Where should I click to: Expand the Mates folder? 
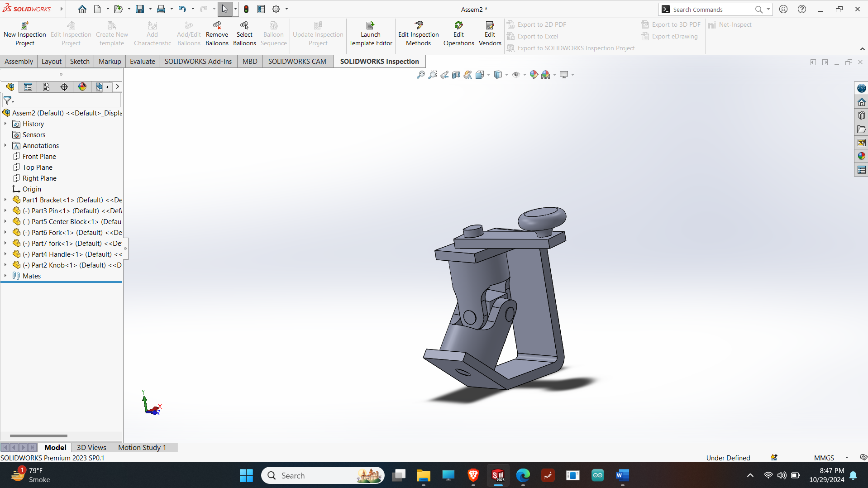click(x=5, y=276)
